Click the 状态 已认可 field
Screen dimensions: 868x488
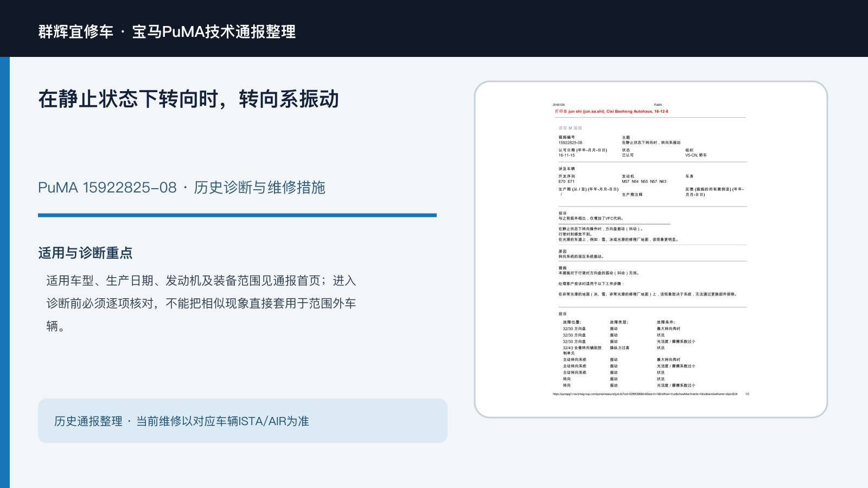pyautogui.click(x=628, y=153)
